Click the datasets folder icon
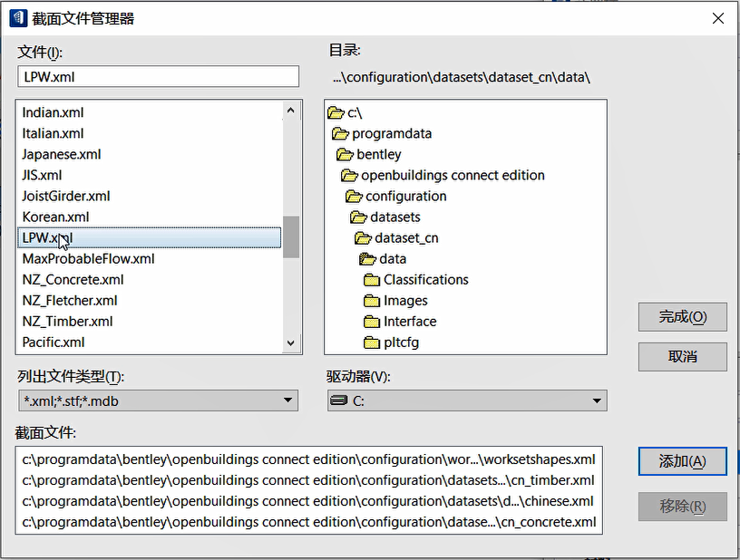Screen dimensions: 740x560 pyautogui.click(x=358, y=217)
